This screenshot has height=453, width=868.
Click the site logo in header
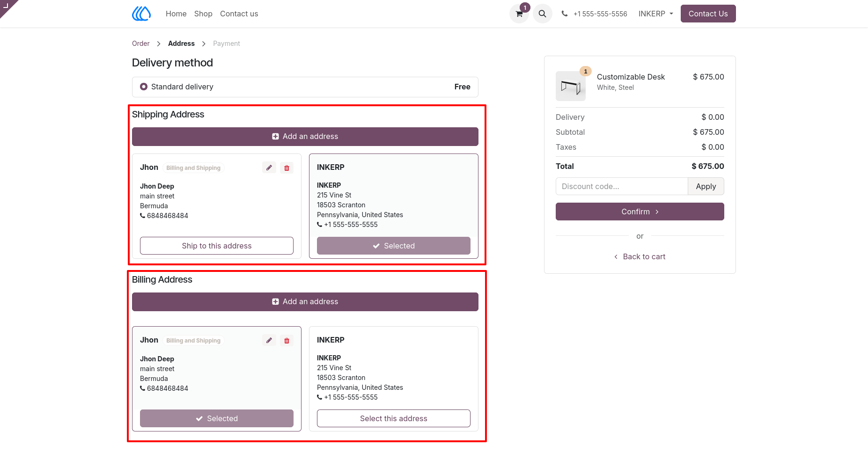[141, 14]
